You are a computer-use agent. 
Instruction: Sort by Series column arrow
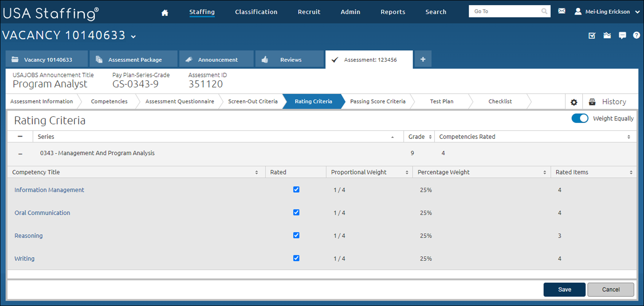coord(392,137)
